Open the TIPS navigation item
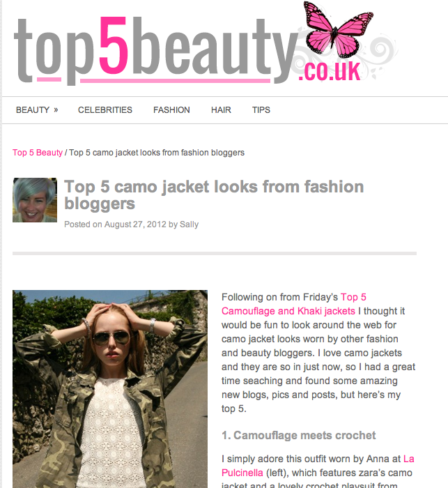The height and width of the screenshot is (488, 448). (261, 110)
